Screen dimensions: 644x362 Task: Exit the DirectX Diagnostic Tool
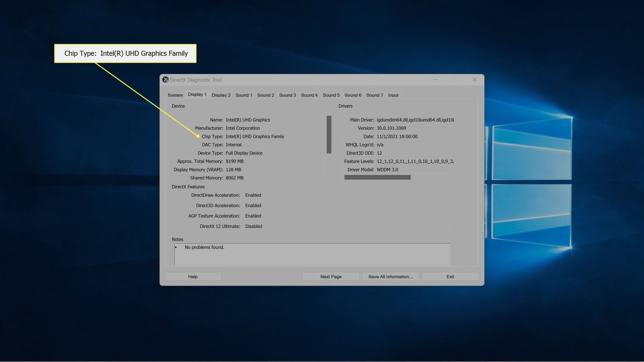point(450,276)
